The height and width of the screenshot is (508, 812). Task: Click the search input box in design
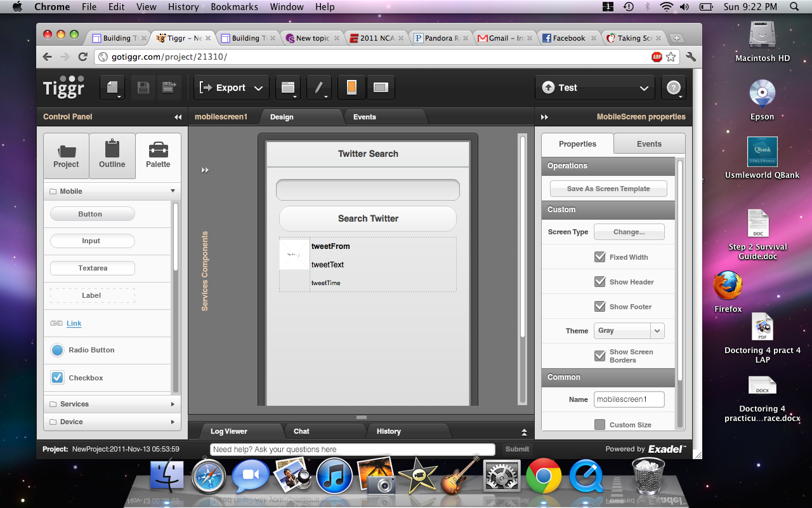tap(368, 190)
